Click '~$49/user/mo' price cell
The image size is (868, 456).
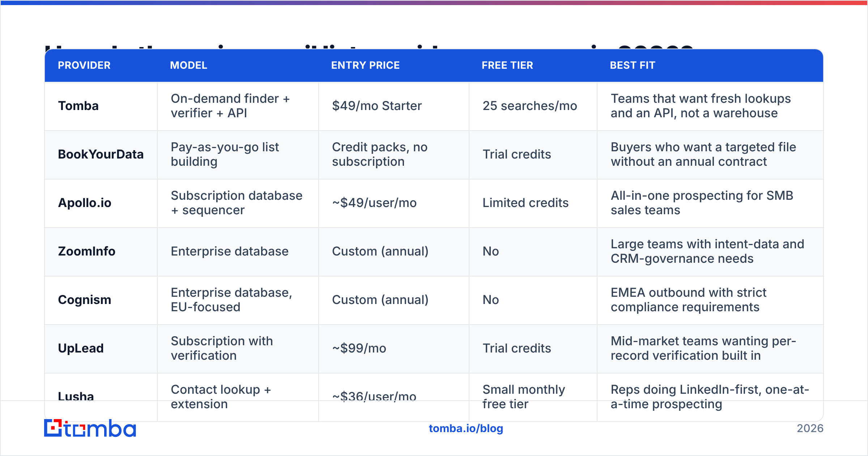(394, 203)
